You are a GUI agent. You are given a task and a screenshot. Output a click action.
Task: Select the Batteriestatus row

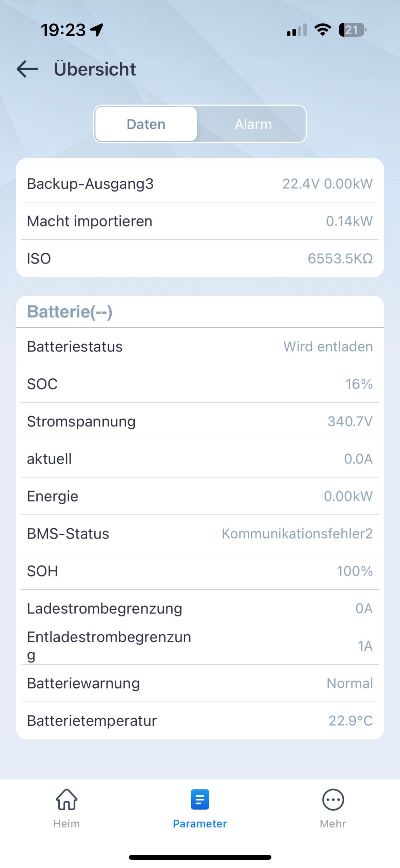pos(200,347)
